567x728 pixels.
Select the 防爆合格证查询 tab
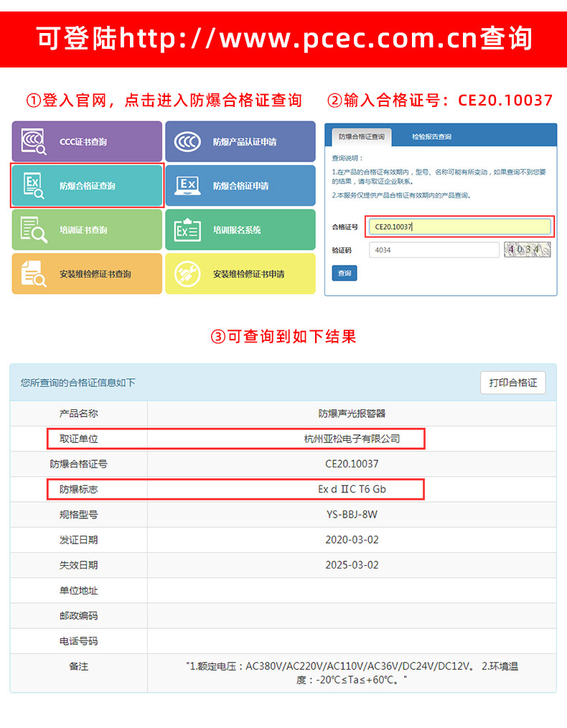(362, 136)
